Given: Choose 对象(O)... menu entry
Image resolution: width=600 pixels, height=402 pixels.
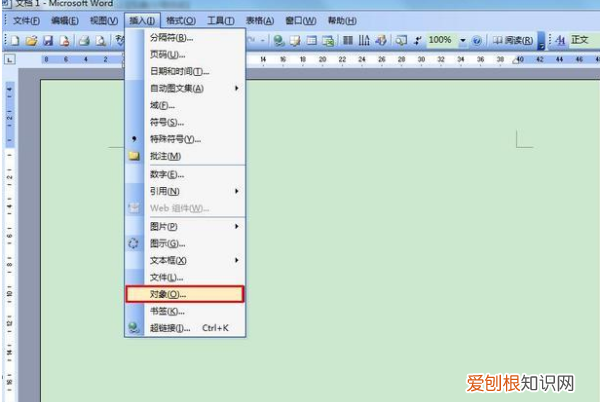Looking at the screenshot, I should point(185,294).
